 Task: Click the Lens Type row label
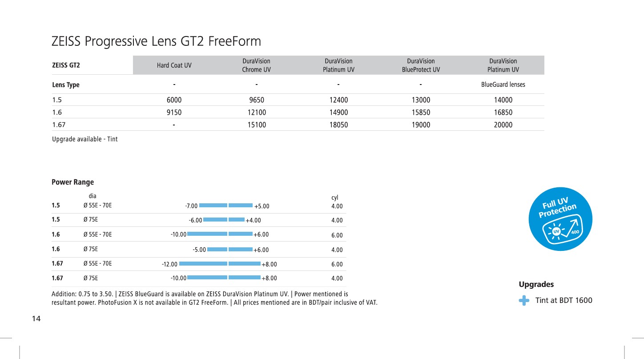pyautogui.click(x=66, y=85)
